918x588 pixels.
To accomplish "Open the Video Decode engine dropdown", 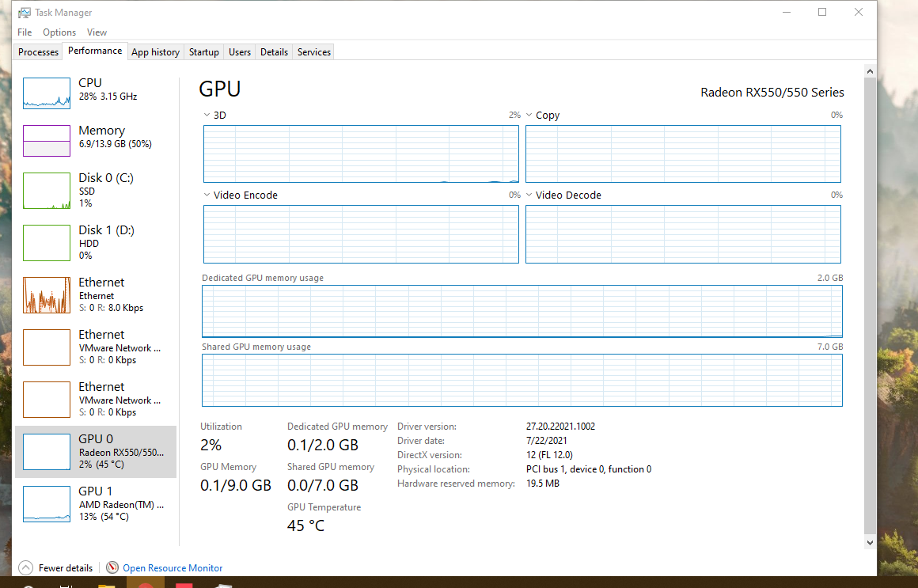I will click(529, 195).
